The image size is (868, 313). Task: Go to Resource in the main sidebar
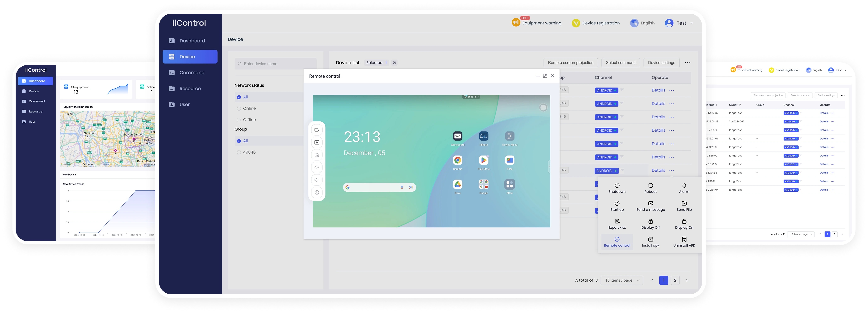click(x=190, y=89)
